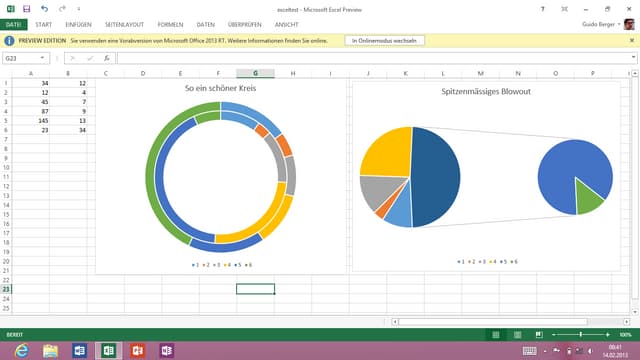640x360 pixels.
Task: Click the Excel application icon in title bar
Action: (11, 9)
